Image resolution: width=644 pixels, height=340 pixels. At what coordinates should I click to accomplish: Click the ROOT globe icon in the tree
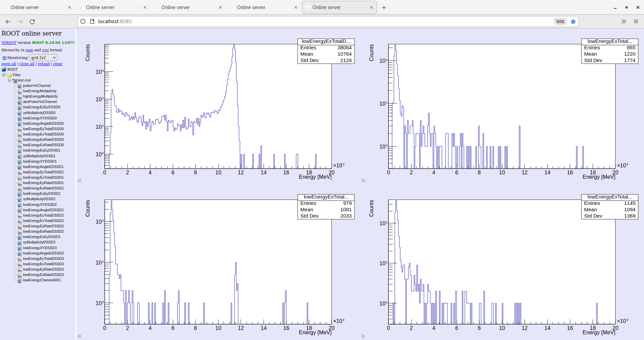(x=4, y=69)
